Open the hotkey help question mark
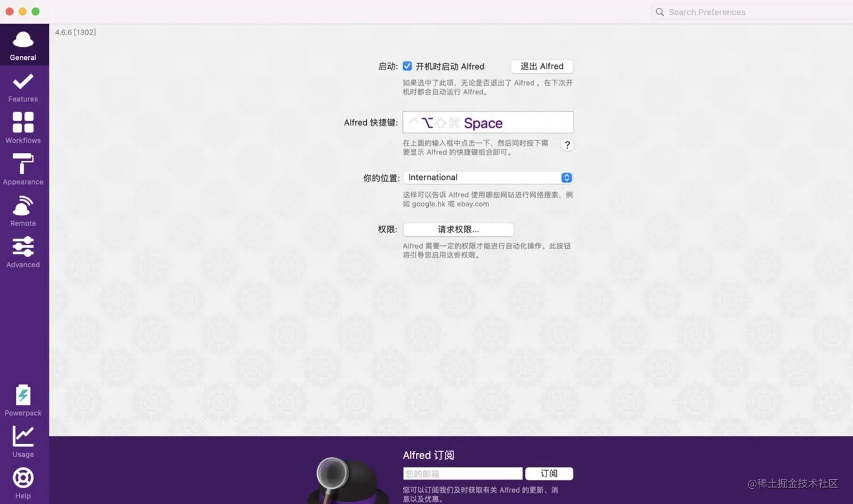The width and height of the screenshot is (853, 504). 567,145
